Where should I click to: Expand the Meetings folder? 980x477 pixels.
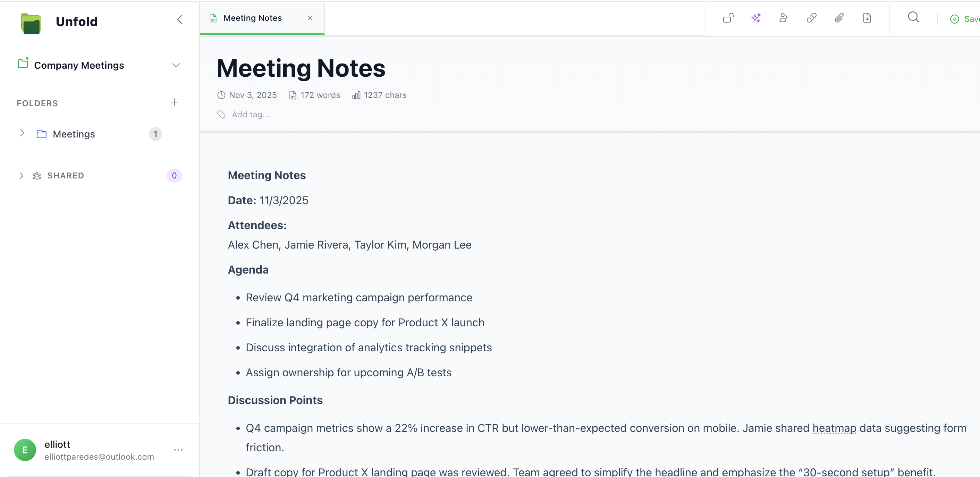pyautogui.click(x=22, y=133)
